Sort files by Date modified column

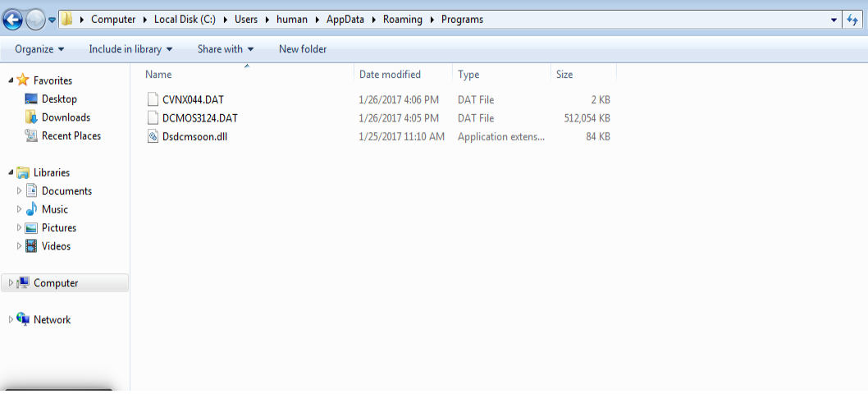pos(390,75)
